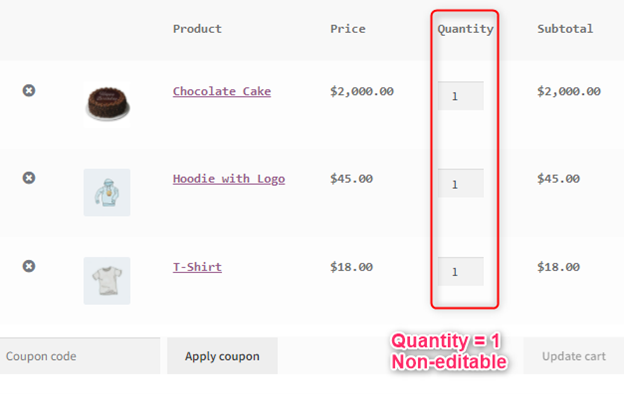Remove T-Shirt item from the cart
This screenshot has width=624, height=394.
29,266
